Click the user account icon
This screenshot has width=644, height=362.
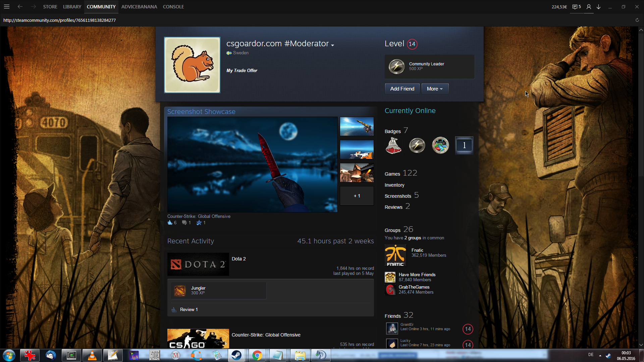tap(589, 7)
